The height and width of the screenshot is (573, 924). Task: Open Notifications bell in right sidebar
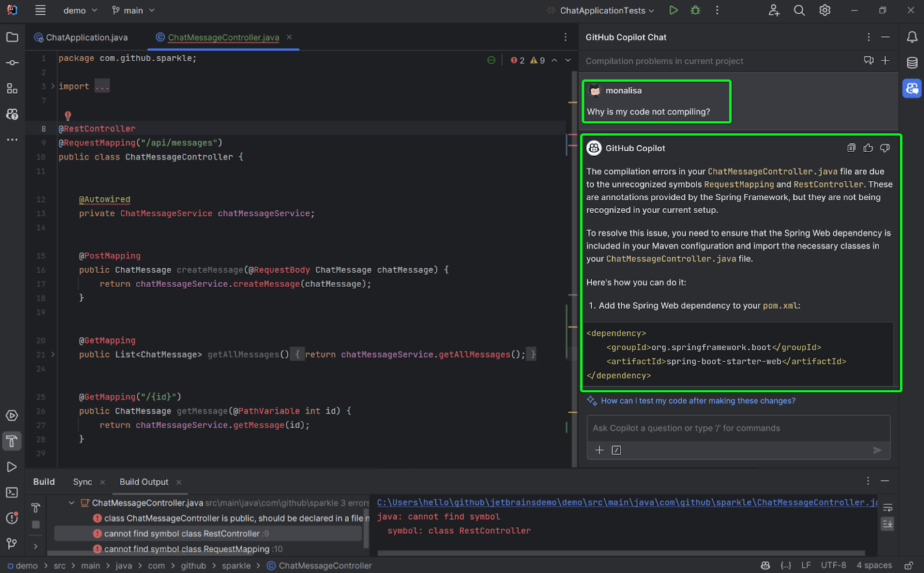coord(912,38)
